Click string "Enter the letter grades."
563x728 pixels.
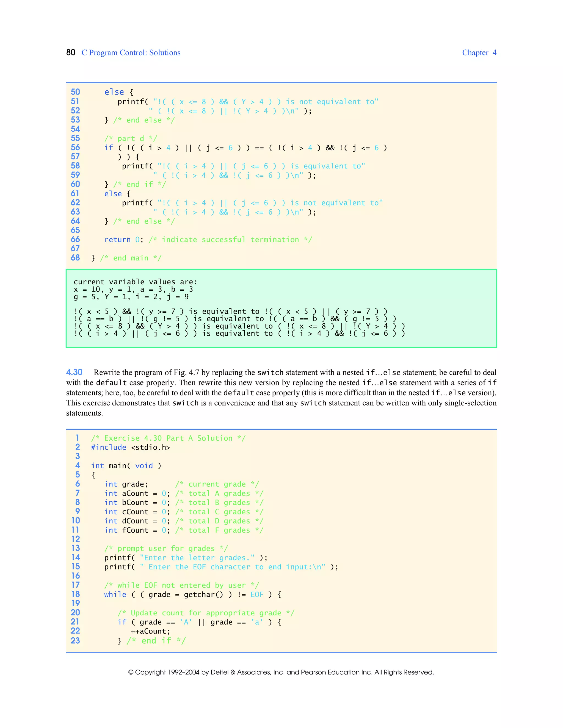tap(197, 558)
